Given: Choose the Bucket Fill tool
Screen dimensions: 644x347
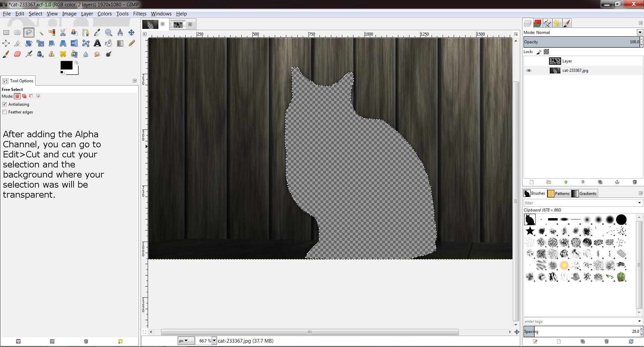Looking at the screenshot, I should click(108, 43).
